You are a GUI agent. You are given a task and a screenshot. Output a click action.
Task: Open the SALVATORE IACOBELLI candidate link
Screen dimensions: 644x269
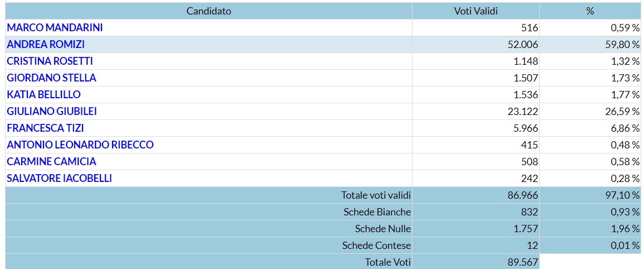[59, 179]
